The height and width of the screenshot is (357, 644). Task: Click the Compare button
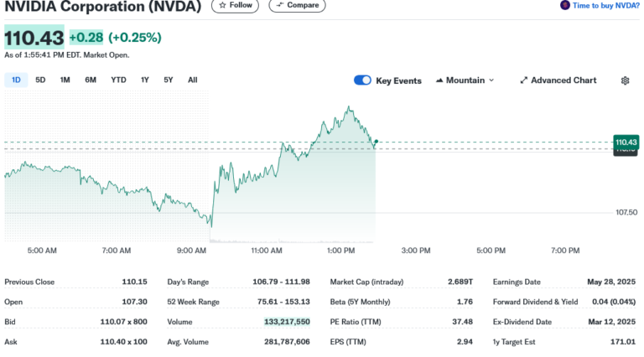tap(297, 5)
